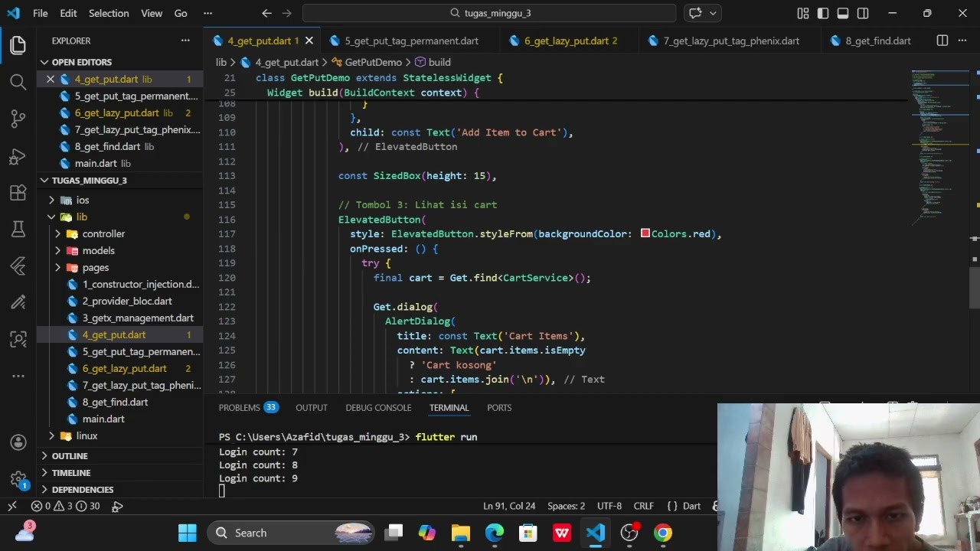
Task: Click the remote window status icon
Action: pos(12,506)
